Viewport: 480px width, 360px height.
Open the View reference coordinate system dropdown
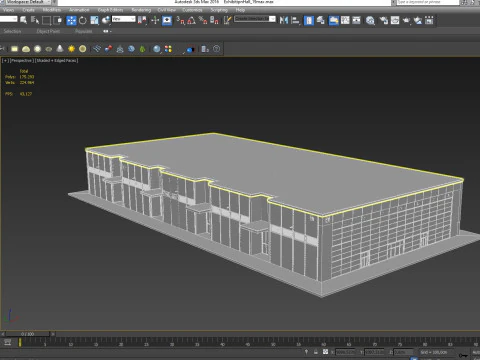[124, 19]
